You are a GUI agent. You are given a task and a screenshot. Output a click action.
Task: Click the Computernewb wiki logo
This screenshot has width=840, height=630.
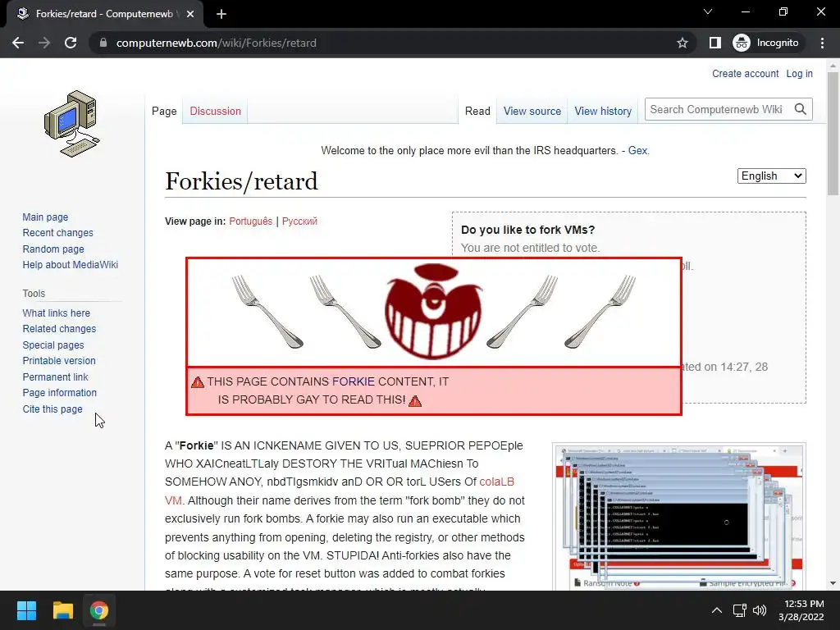point(72,124)
